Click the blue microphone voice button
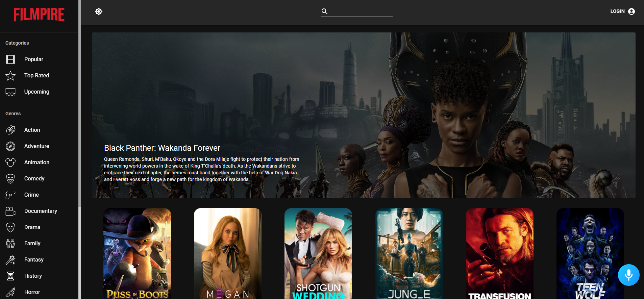 click(628, 275)
